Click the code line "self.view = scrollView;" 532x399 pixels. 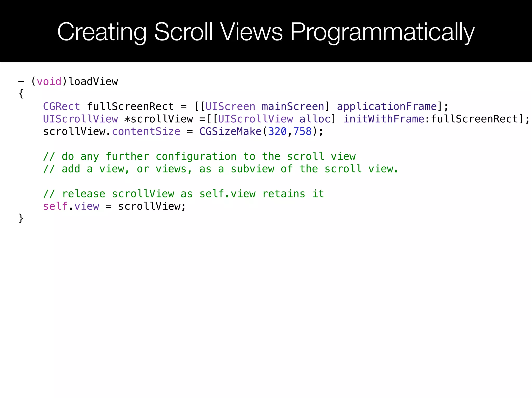point(114,206)
